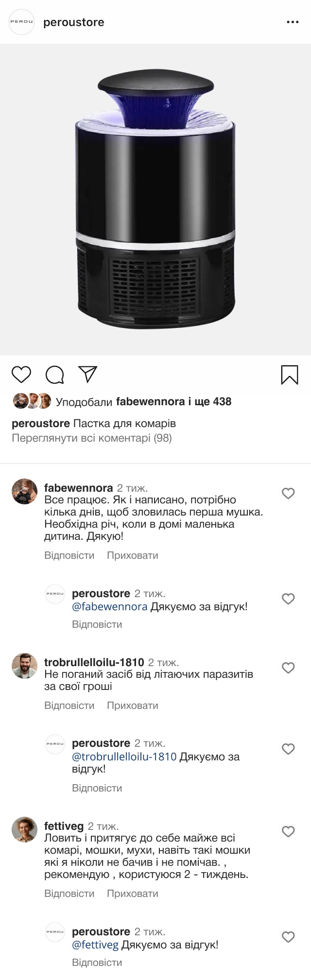Open the @fettiveg mention link
The width and height of the screenshot is (311, 980).
(95, 945)
